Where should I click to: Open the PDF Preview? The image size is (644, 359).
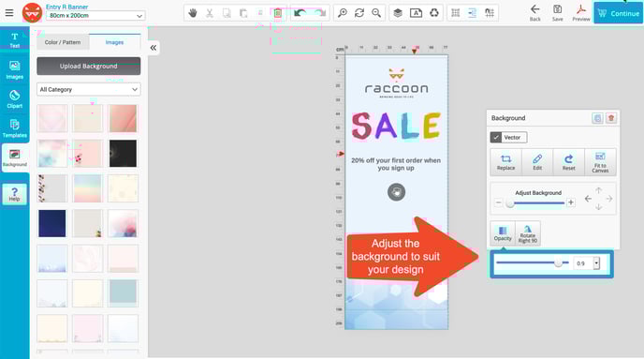pyautogui.click(x=581, y=13)
